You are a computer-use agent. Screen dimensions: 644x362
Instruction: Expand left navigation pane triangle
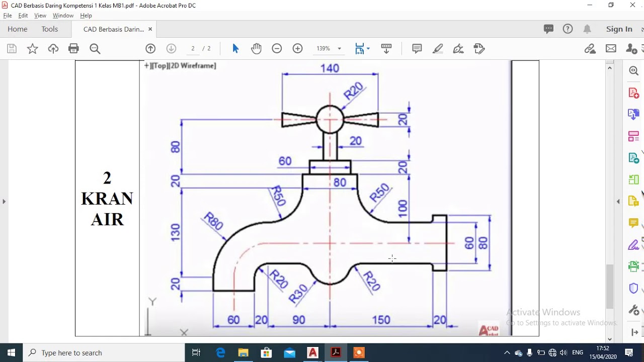click(4, 201)
